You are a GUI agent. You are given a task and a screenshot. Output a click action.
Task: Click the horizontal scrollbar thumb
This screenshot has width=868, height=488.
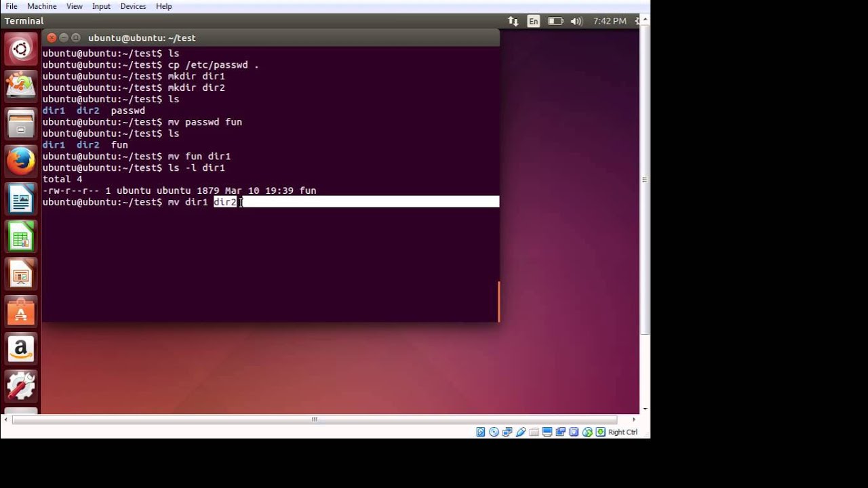pos(315,420)
